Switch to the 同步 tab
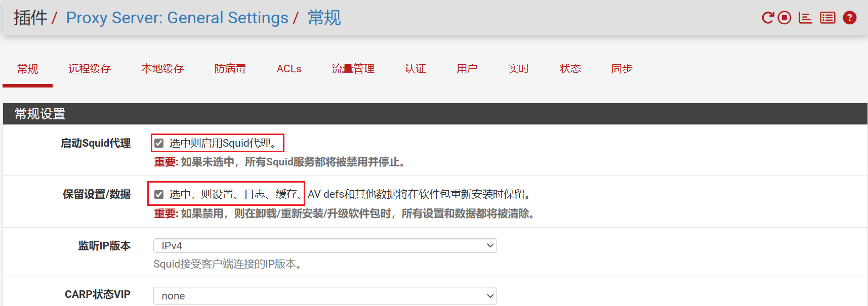868x306 pixels. click(x=622, y=69)
